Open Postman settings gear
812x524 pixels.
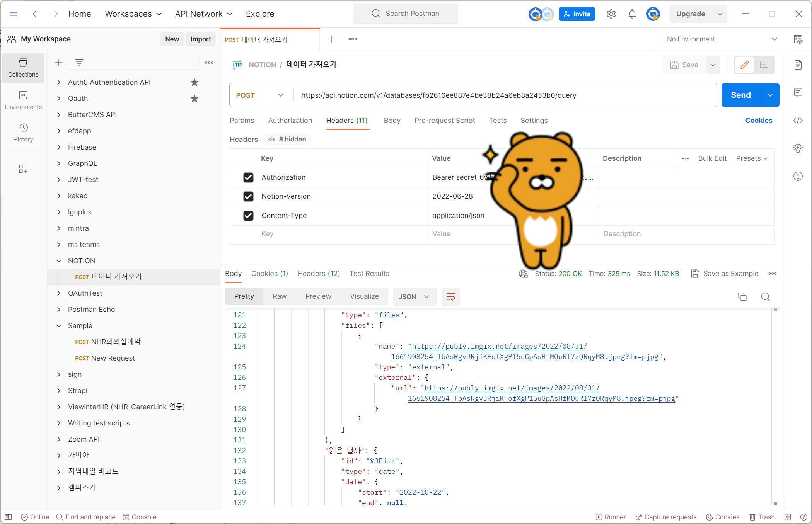tap(611, 14)
